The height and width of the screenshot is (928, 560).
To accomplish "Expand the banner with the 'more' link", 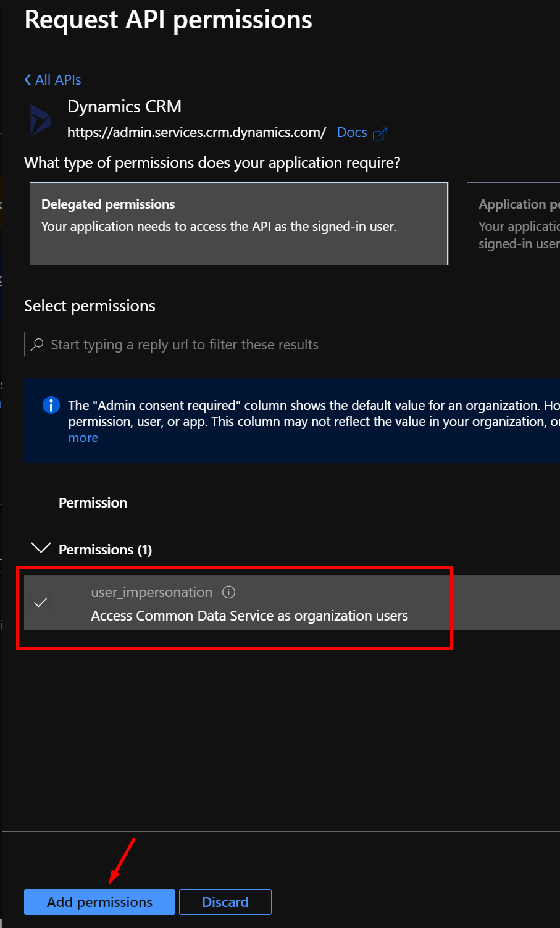I will (x=83, y=438).
